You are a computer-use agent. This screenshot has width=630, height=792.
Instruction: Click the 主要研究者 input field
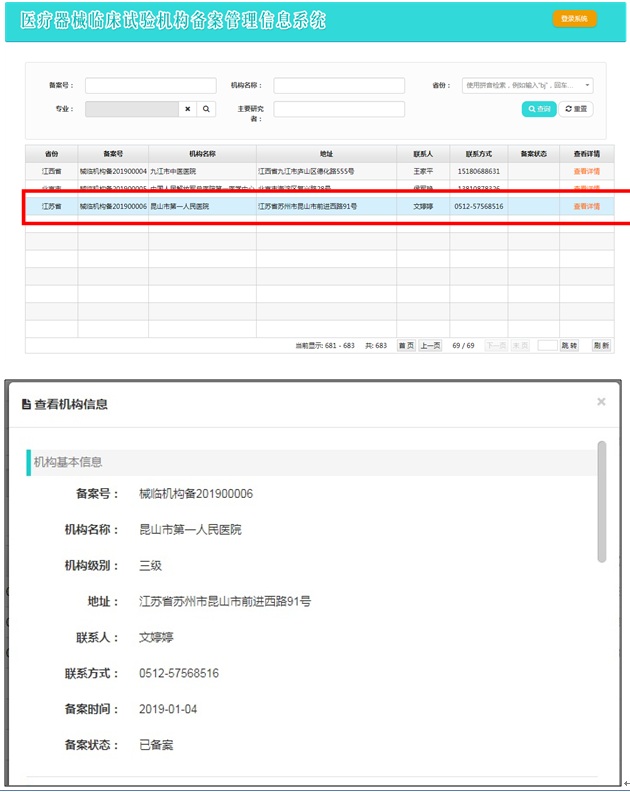(x=339, y=109)
